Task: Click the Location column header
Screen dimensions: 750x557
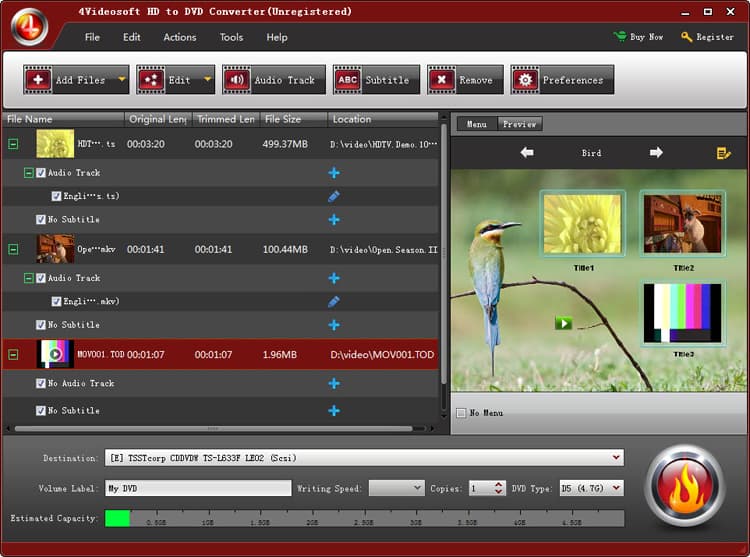Action: (383, 119)
